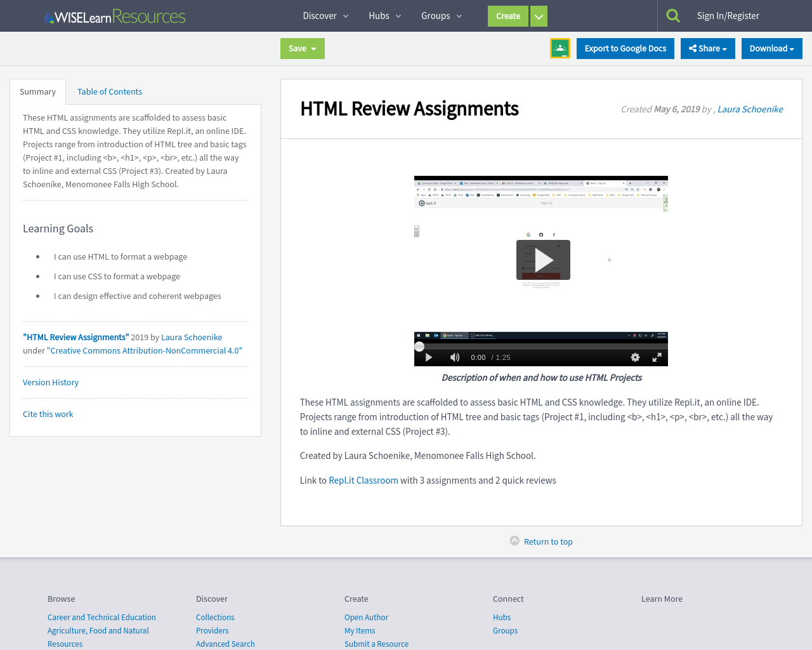Click the 0:00 / 1:25 time display
The image size is (812, 650).
(x=490, y=357)
